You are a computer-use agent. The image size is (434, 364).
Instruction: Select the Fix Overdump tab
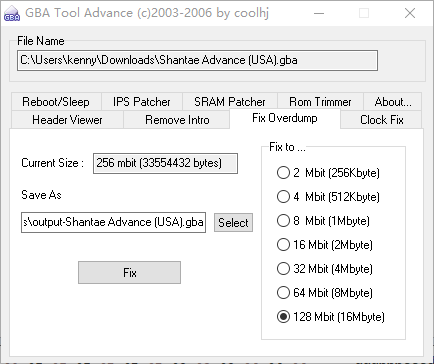[285, 118]
